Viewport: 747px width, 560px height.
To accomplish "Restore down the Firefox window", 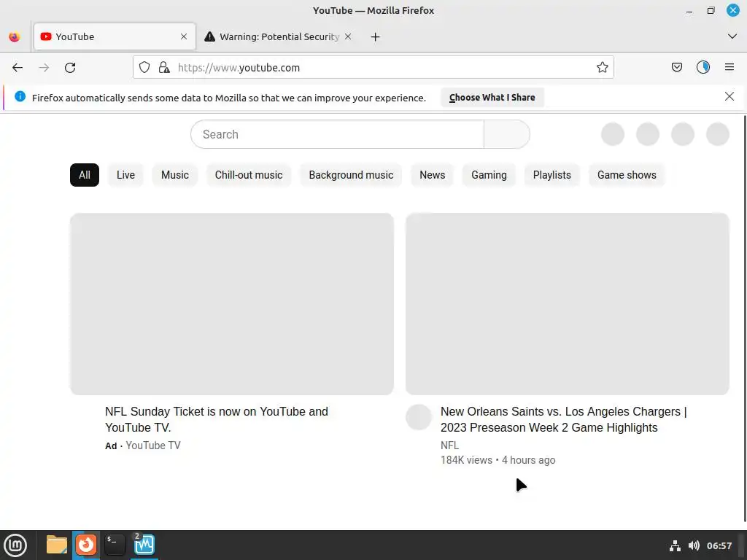I will [x=711, y=10].
